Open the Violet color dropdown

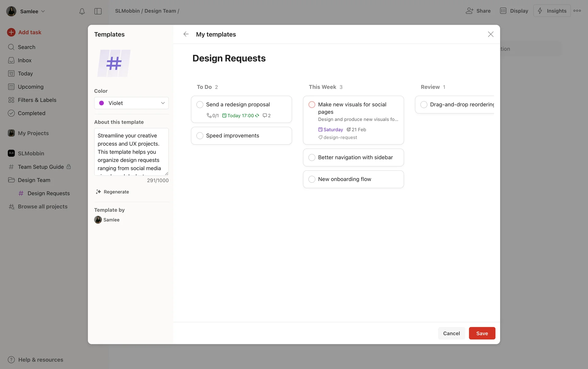pyautogui.click(x=131, y=103)
